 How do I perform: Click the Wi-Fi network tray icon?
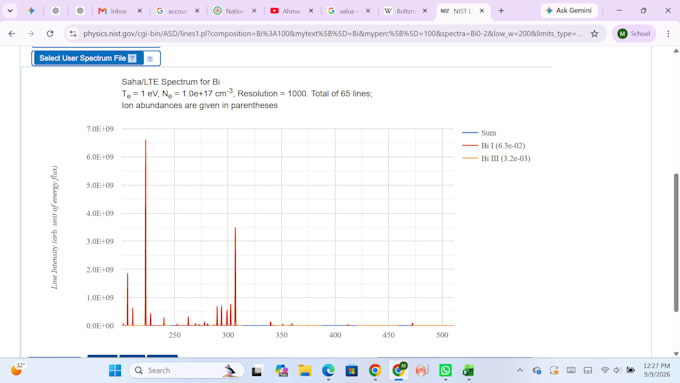click(605, 370)
